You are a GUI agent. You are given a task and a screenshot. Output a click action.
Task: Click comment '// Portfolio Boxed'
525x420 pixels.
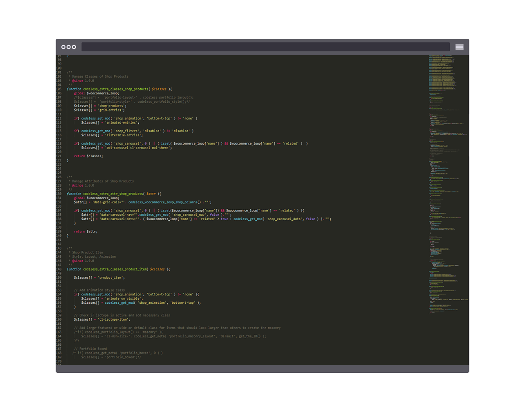[x=90, y=349]
